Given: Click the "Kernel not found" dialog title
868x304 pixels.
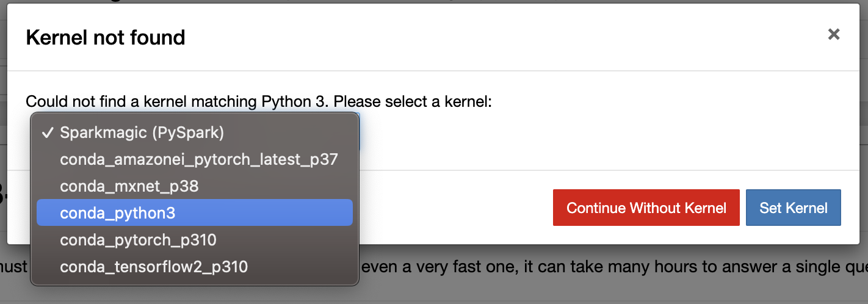Looking at the screenshot, I should (x=106, y=38).
